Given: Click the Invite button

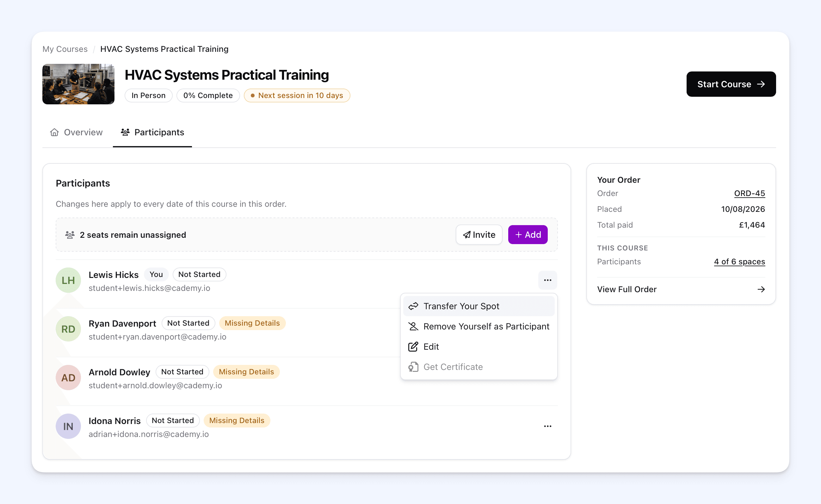Looking at the screenshot, I should point(479,235).
